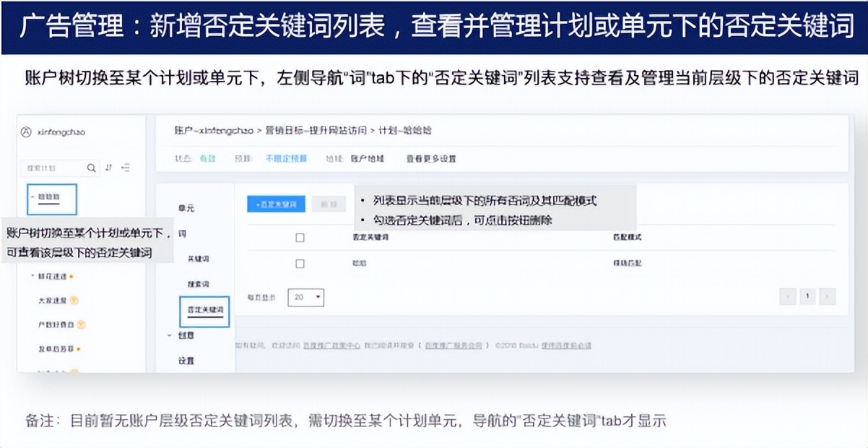Click the magnifier icon in the plan search box
The width and height of the screenshot is (868, 448).
point(92,168)
